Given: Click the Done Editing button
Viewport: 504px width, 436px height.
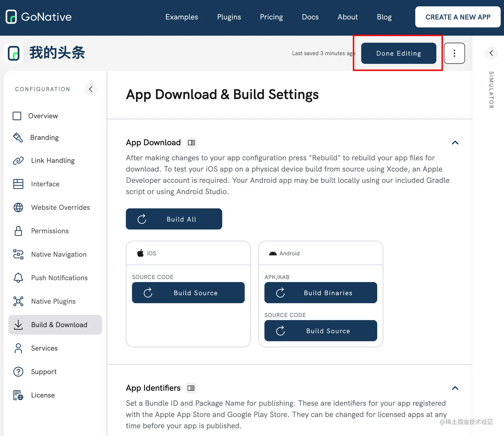Looking at the screenshot, I should click(x=399, y=53).
